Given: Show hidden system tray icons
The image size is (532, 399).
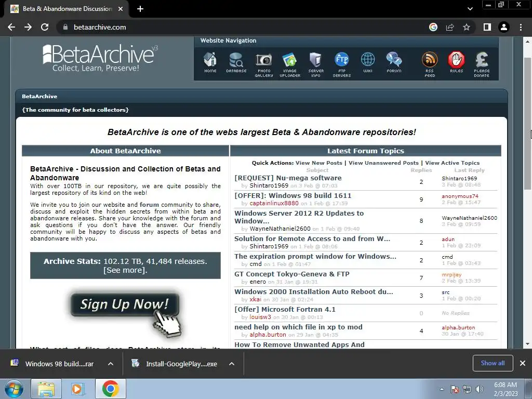Looking at the screenshot, I should click(442, 389).
